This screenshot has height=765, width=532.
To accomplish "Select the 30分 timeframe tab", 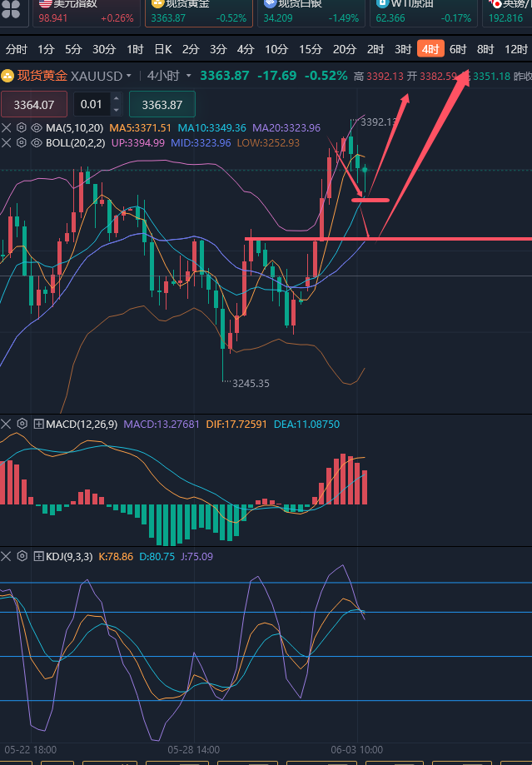I will (x=104, y=49).
